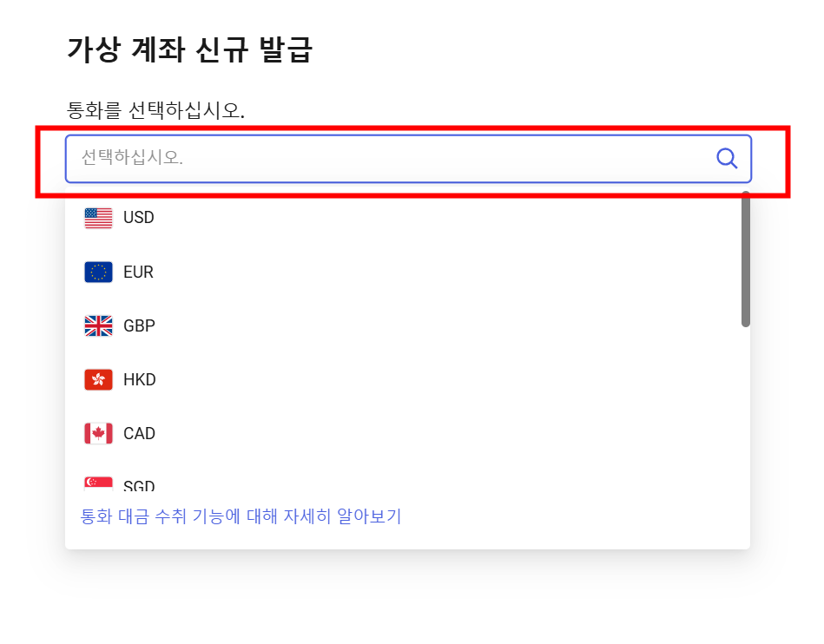
Task: Click the scrollbar track below the thumb
Action: [745, 408]
